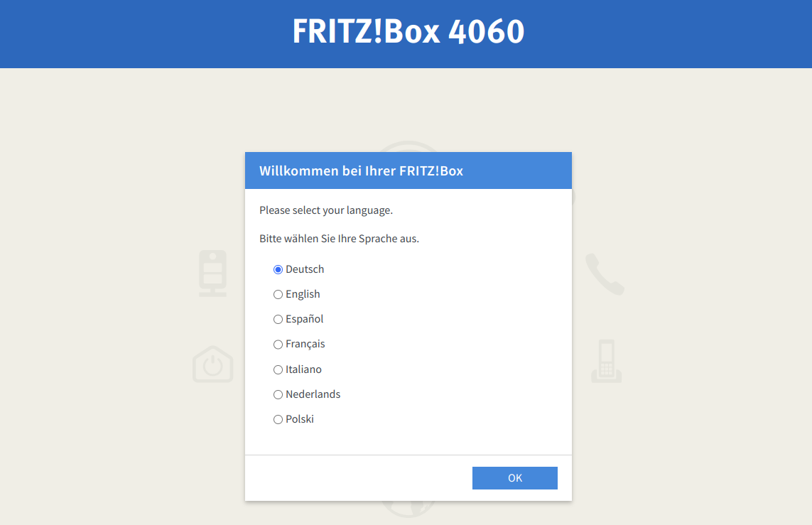Click the NAS server background icon

(212, 274)
